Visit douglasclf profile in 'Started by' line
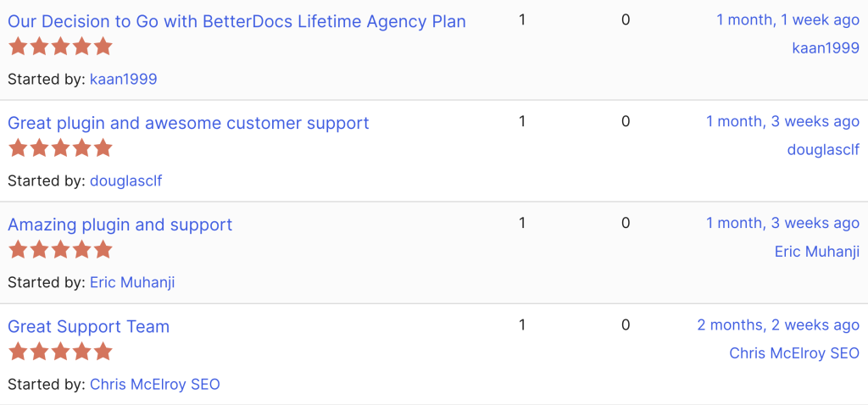This screenshot has width=868, height=405. (x=125, y=180)
